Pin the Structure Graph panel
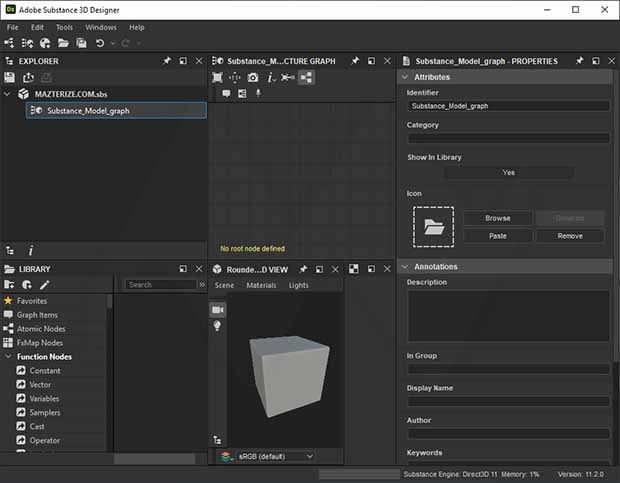 (355, 61)
